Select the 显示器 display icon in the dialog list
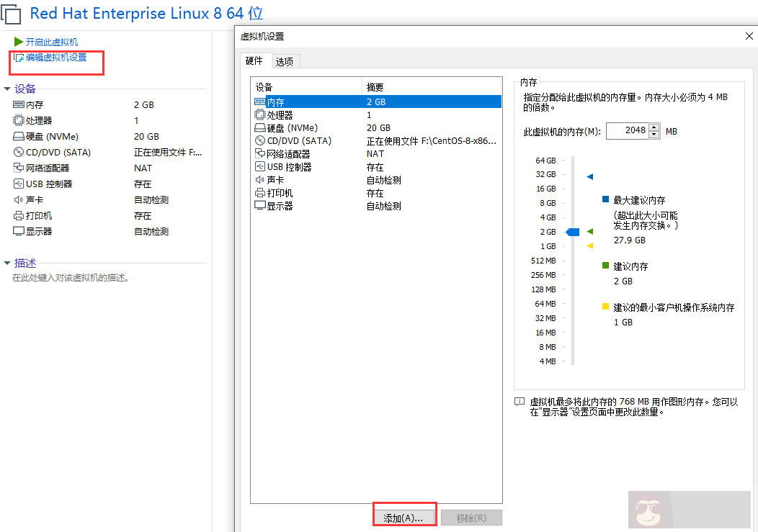The image size is (758, 532). pyautogui.click(x=260, y=206)
